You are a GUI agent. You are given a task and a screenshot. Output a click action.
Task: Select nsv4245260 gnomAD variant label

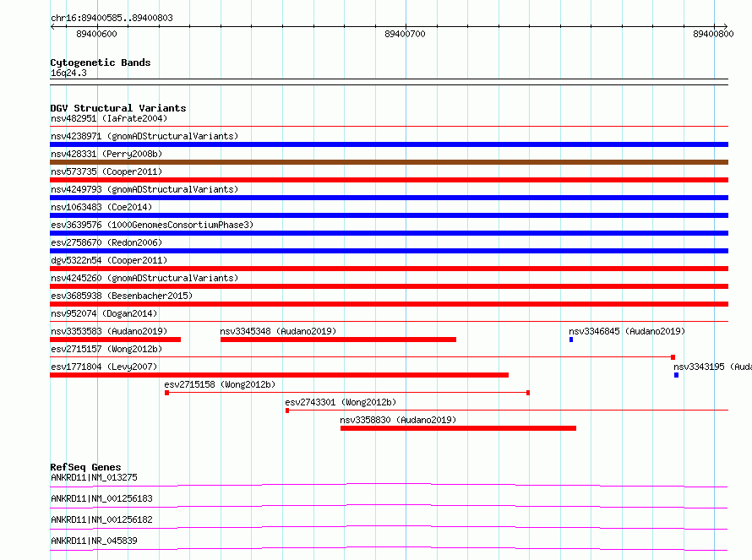coord(144,278)
